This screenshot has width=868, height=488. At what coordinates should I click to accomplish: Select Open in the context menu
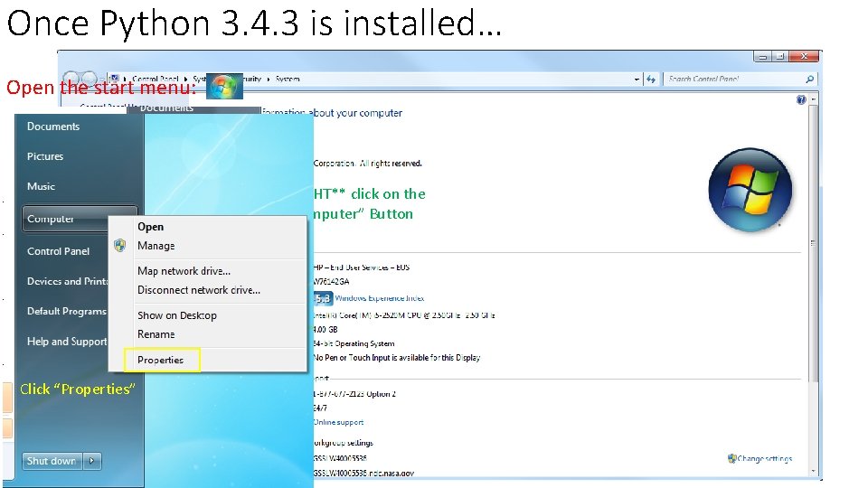tap(151, 227)
